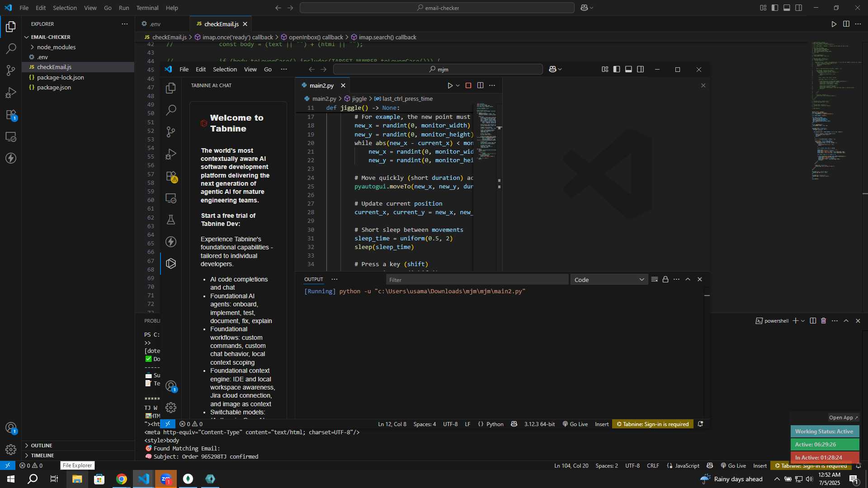Open Extensions view in back window
Viewport: 868px width, 488px height.
pyautogui.click(x=11, y=115)
